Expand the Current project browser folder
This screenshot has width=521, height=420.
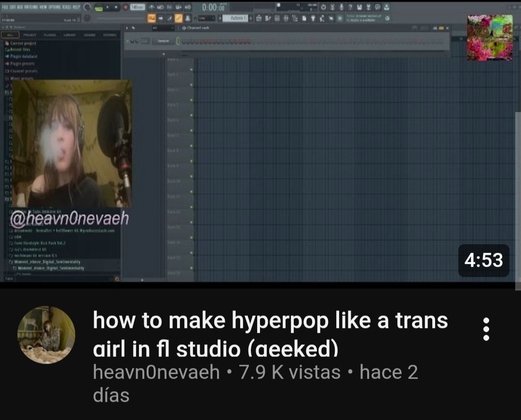click(21, 43)
